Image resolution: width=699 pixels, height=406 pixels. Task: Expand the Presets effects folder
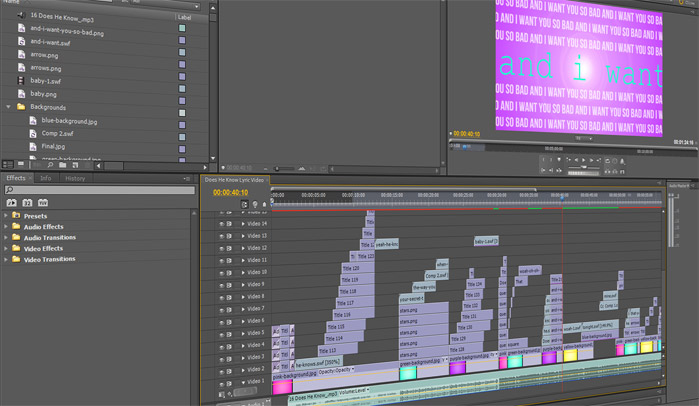(x=6, y=216)
